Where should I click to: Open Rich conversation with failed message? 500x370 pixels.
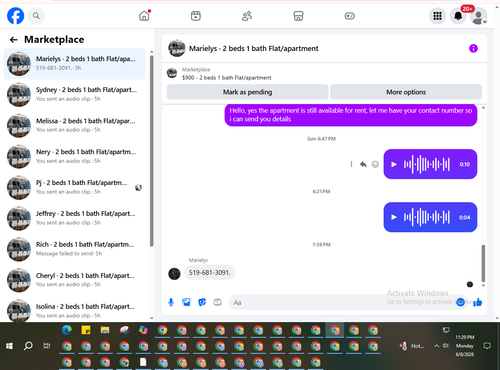click(74, 249)
